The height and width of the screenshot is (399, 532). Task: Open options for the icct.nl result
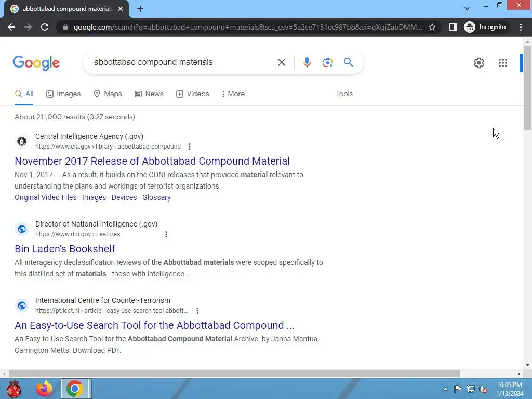coord(197,311)
